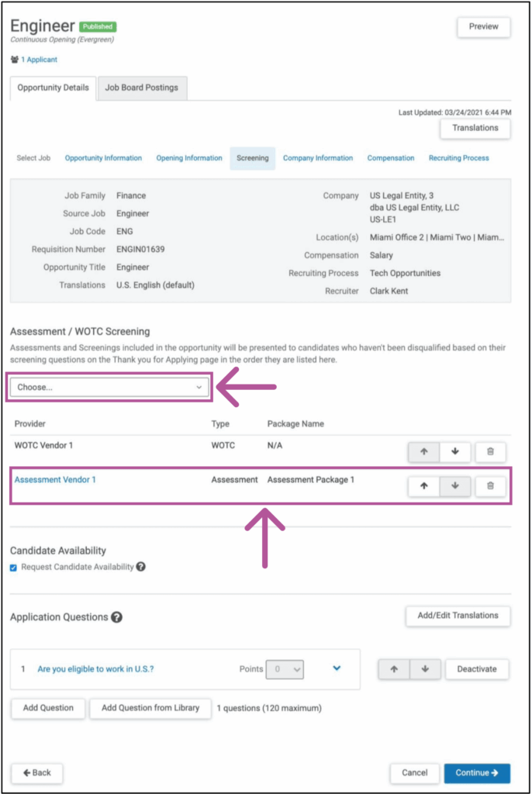Open the Opportunity Information step
Screen dimensions: 532x794
103,158
